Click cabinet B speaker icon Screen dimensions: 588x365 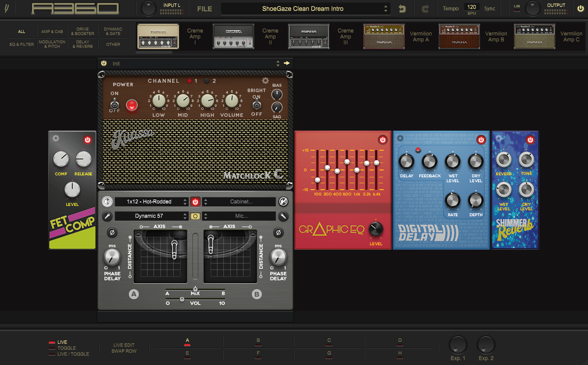283,201
